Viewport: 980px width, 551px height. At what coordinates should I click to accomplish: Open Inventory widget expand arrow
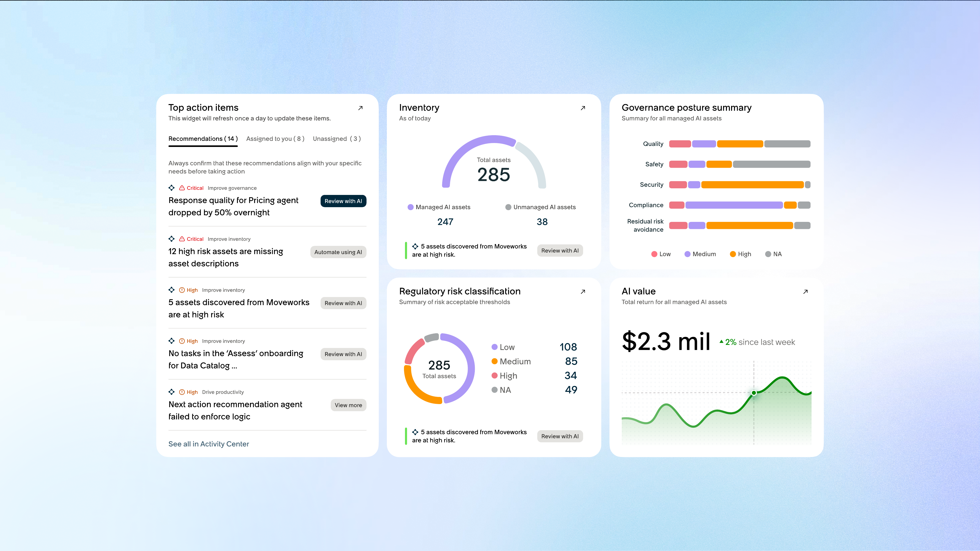583,108
